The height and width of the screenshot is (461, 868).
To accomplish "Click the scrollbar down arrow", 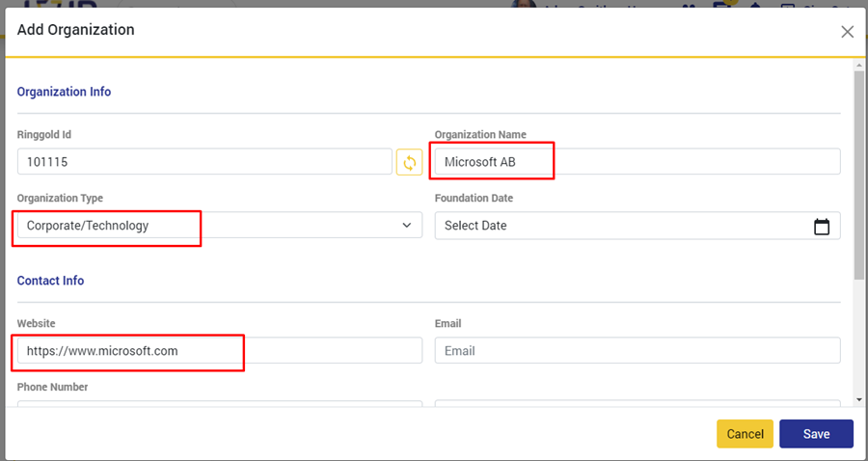I will tap(858, 399).
